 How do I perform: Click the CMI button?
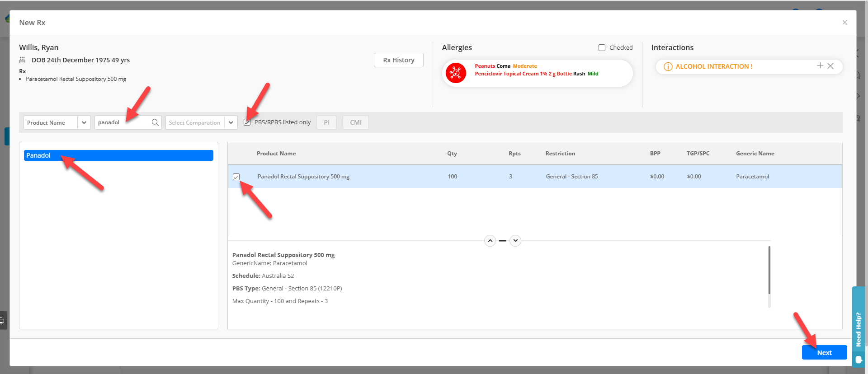point(356,122)
